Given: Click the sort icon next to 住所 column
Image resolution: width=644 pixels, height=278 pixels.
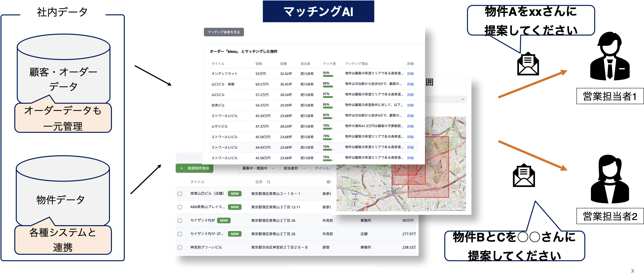Looking at the screenshot, I should 268,182.
